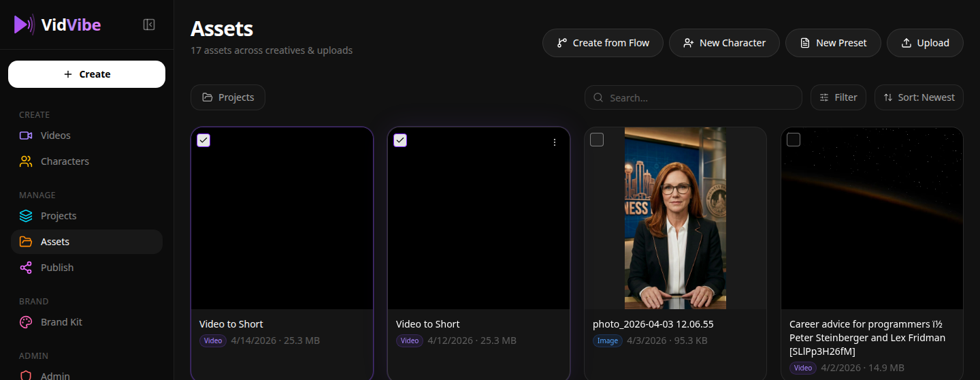The width and height of the screenshot is (980, 380).
Task: Click the plus icon in Create button
Action: (x=67, y=74)
